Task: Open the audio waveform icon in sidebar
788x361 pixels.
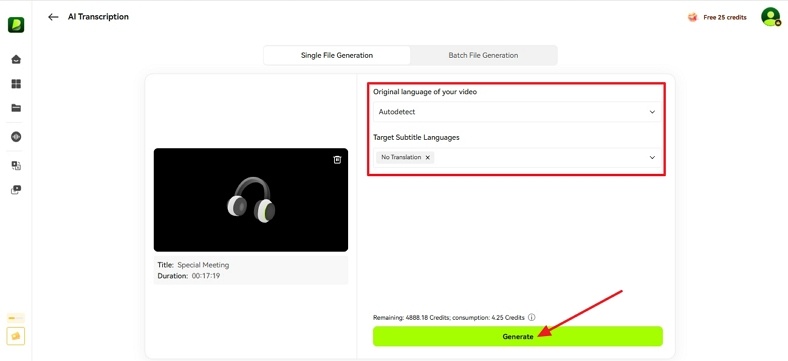Action: [x=16, y=137]
